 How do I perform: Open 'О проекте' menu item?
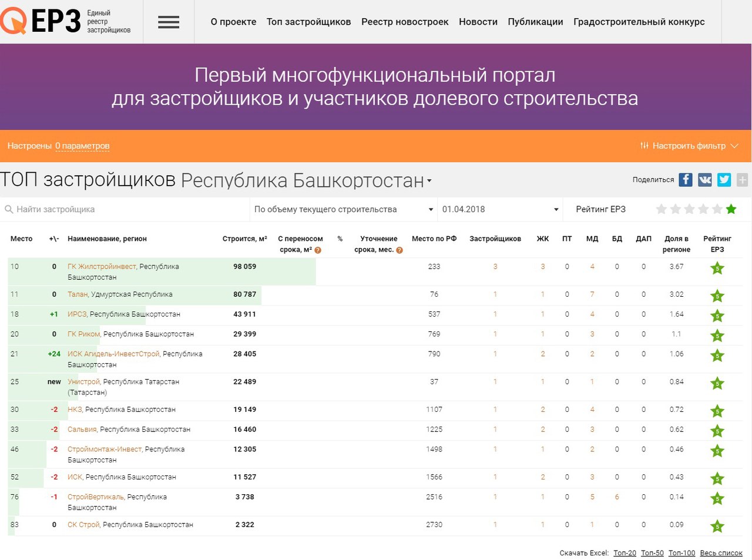(233, 22)
